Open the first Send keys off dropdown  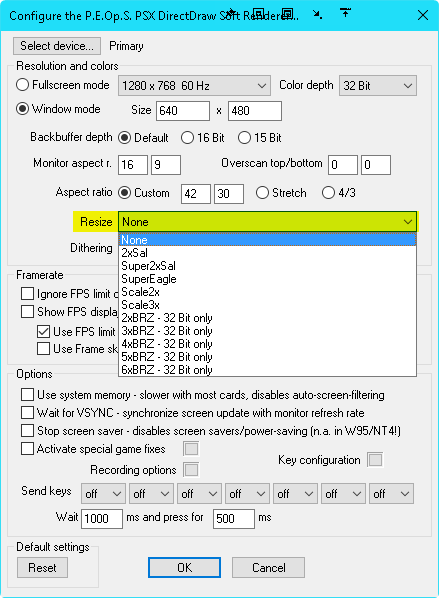[103, 494]
